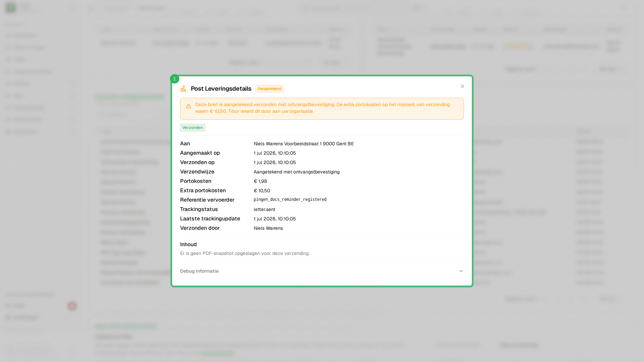Click the orange extra portokosten warning text
Viewport: 644px width, 362px height.
pyautogui.click(x=322, y=108)
